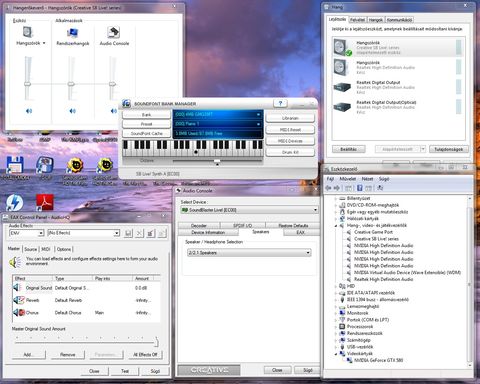Expand the Billentyűzet node in Device Manager
The width and height of the screenshot is (480, 384).
pos(336,198)
